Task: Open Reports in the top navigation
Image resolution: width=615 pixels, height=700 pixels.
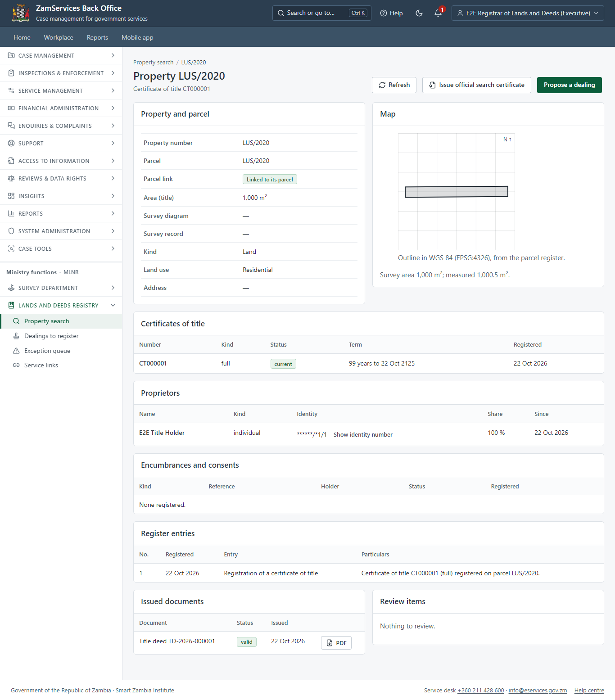Action: coord(97,37)
